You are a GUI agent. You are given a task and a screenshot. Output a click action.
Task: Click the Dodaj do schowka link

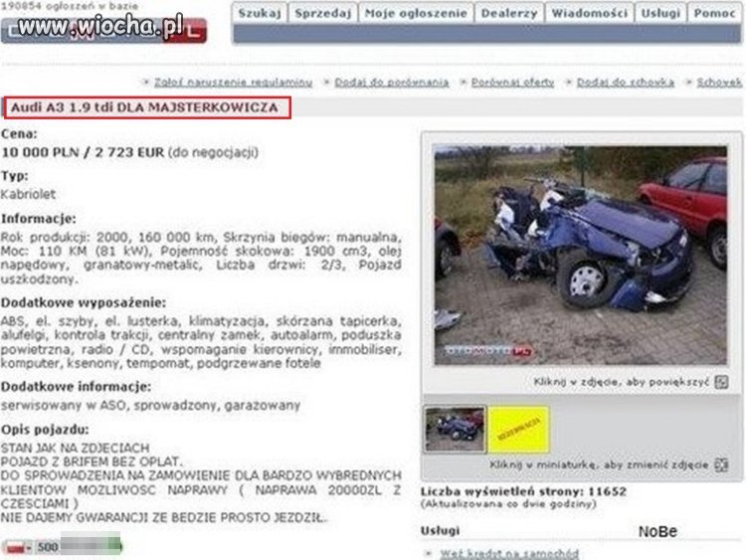626,83
